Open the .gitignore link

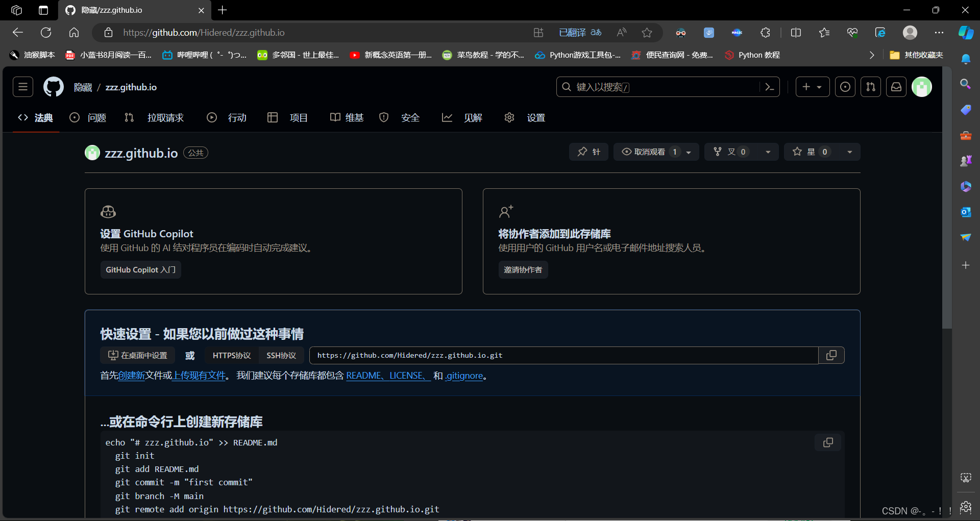coord(464,376)
